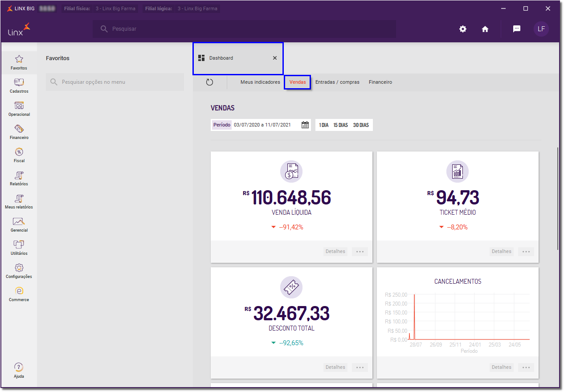Maximize the Linx Big window

[x=526, y=8]
